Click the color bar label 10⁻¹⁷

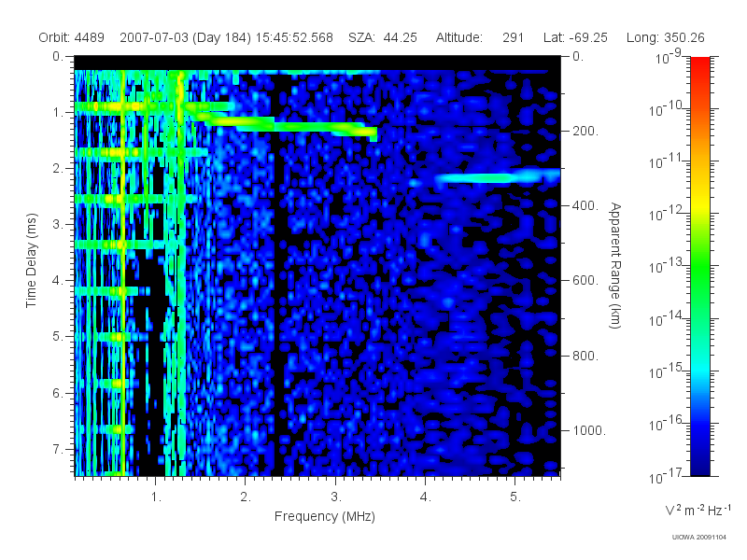(665, 476)
